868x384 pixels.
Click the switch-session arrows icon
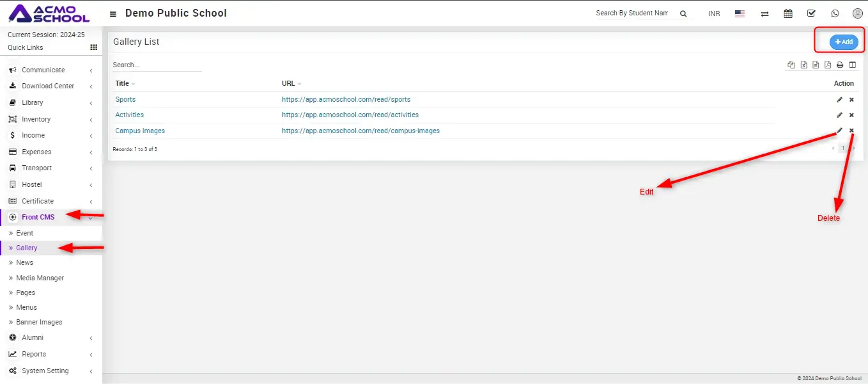[x=764, y=13]
